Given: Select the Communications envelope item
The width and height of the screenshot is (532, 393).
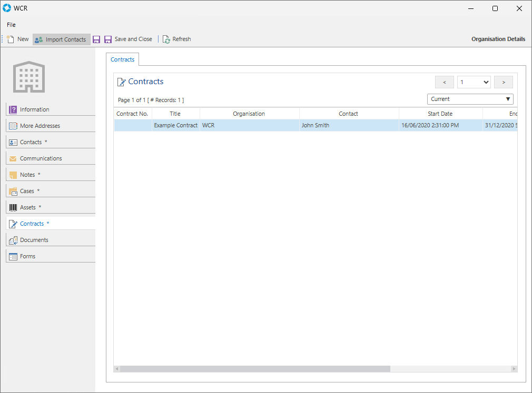Looking at the screenshot, I should tap(41, 158).
